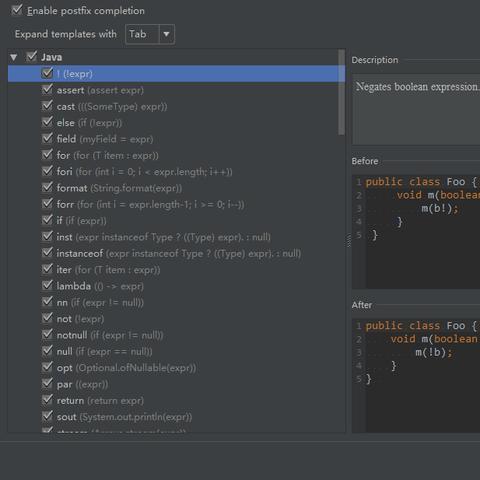Viewport: 480px width, 480px height.
Task: Toggle the notnull template checkbox
Action: click(47, 335)
